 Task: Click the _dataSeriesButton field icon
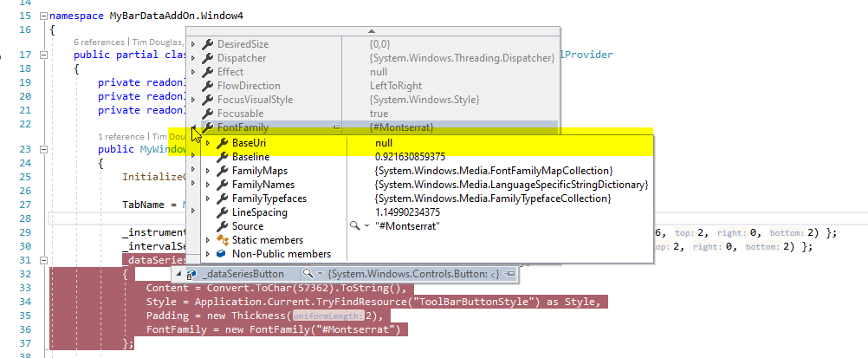pos(191,274)
